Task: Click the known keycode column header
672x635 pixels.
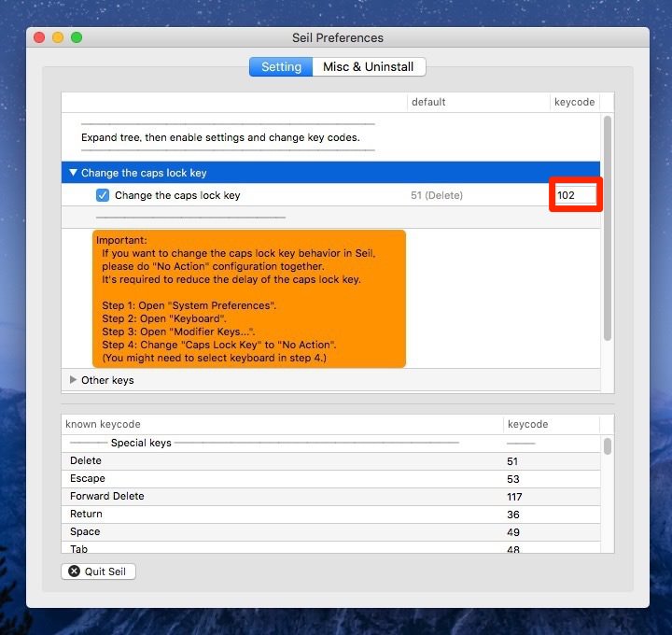Action: (282, 424)
